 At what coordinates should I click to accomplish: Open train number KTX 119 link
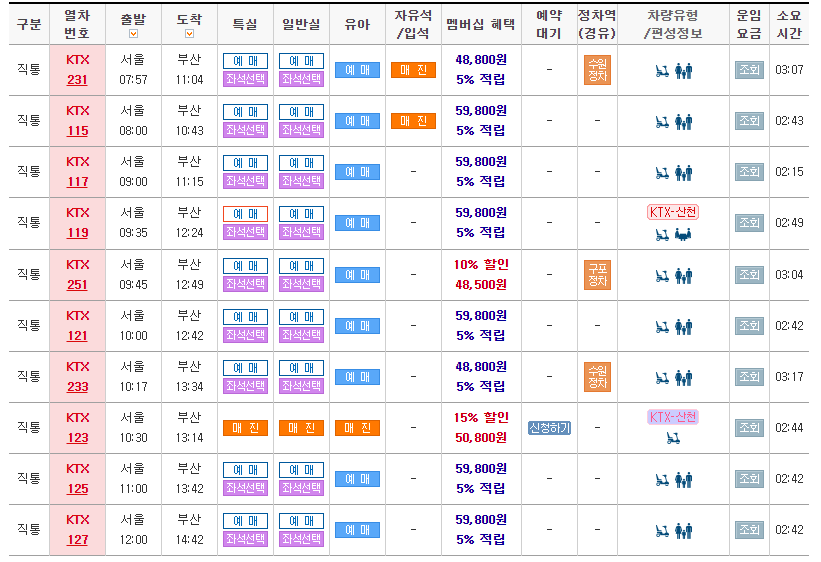(x=77, y=233)
